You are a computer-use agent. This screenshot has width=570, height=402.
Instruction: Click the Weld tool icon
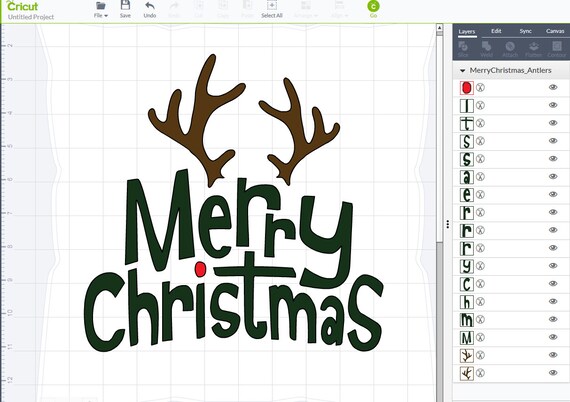[x=486, y=46]
